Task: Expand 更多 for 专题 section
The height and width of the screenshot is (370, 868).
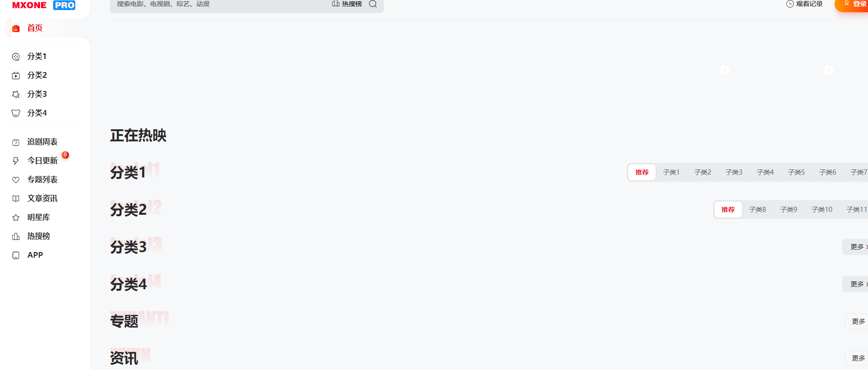Action: 858,321
